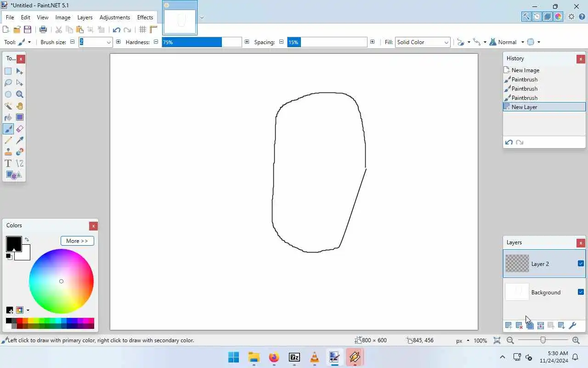The image size is (588, 368).
Task: Select the Zoom tool in Tools panel
Action: point(20,94)
